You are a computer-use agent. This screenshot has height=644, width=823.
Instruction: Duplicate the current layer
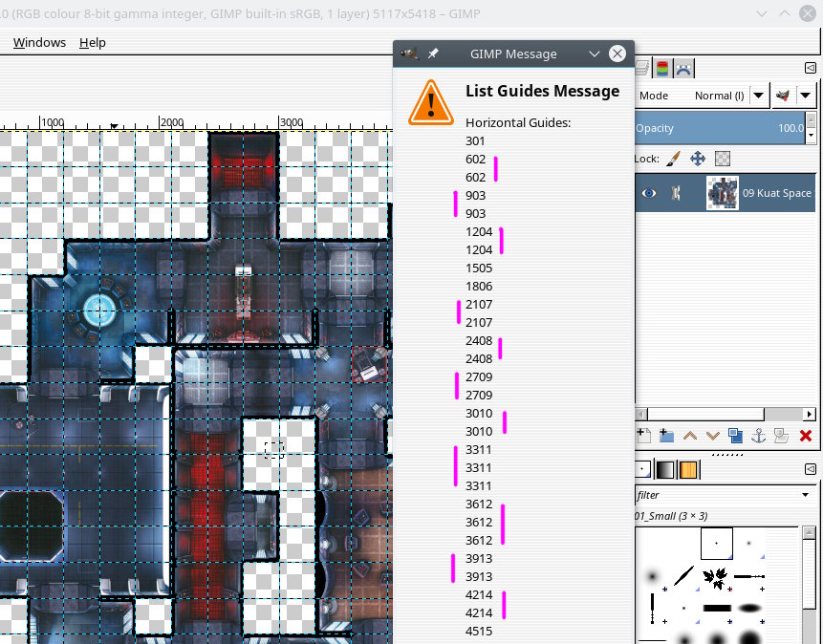point(735,436)
